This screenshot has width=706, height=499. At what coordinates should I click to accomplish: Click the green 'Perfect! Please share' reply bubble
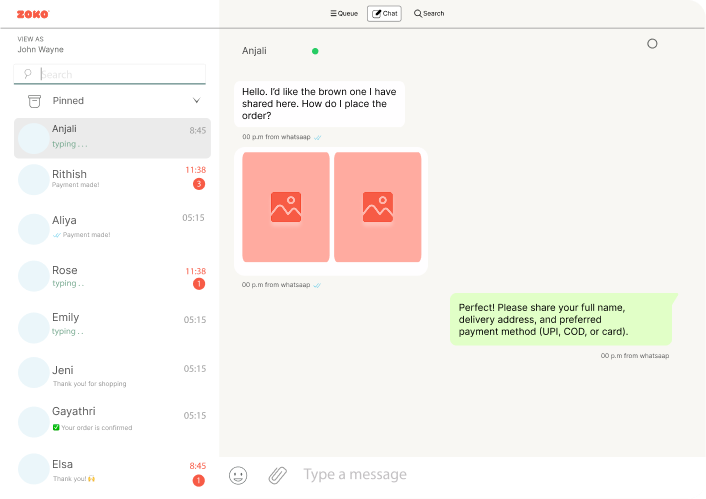point(564,319)
